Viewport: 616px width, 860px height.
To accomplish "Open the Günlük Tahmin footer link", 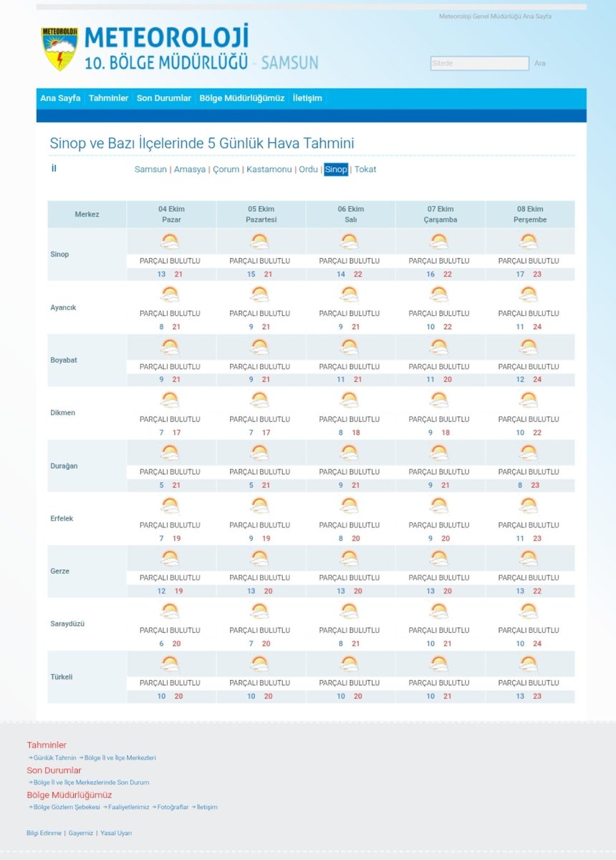I will pos(54,758).
